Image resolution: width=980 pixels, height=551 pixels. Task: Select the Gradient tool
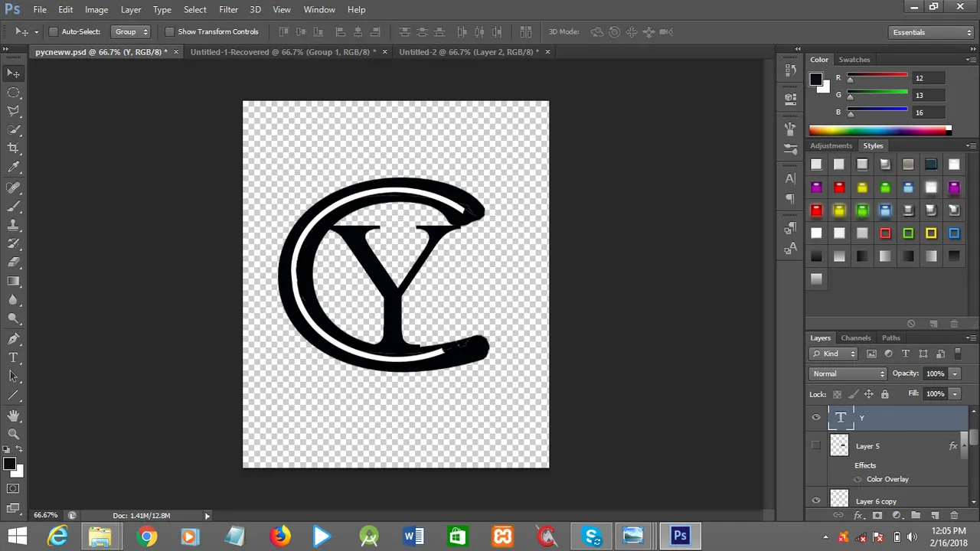[x=14, y=281]
